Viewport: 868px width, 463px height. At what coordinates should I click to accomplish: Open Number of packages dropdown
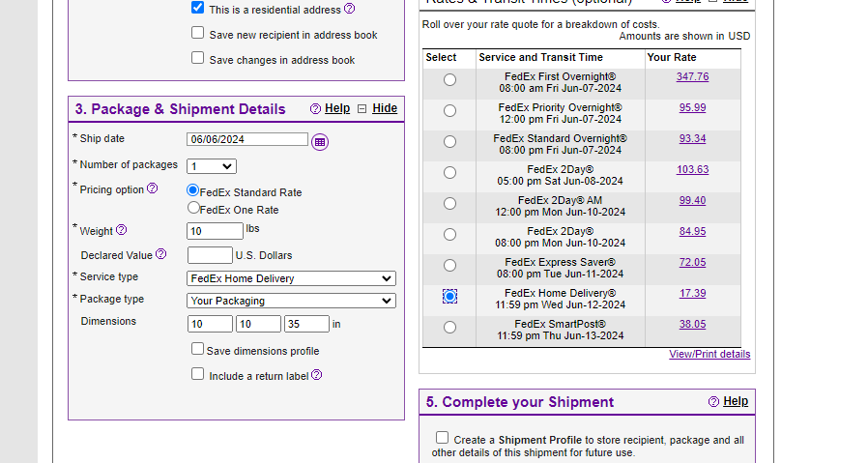coord(212,166)
